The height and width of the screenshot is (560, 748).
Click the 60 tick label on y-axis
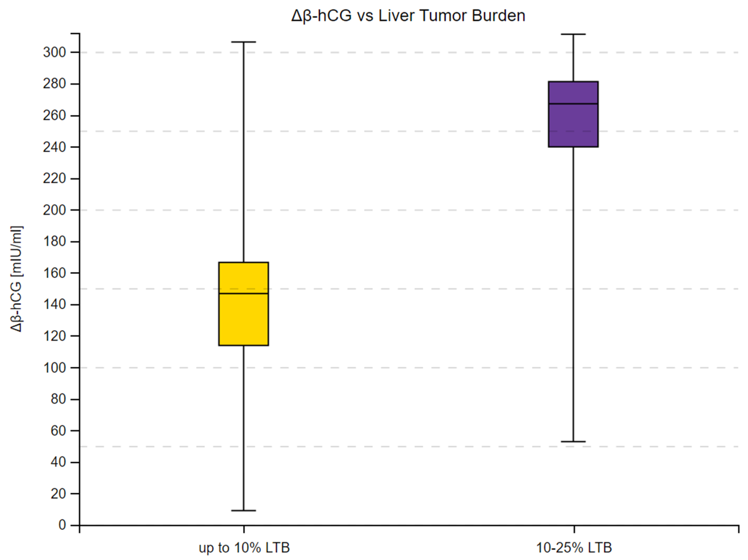(x=58, y=431)
